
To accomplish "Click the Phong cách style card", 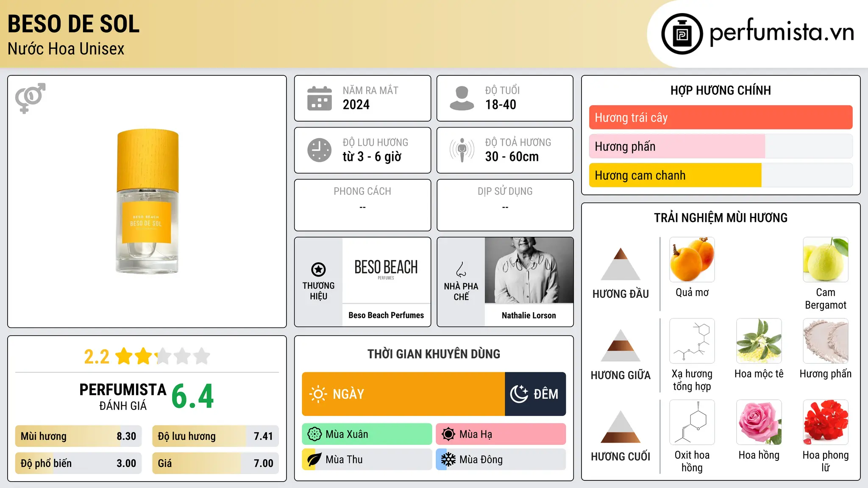I will 362,205.
